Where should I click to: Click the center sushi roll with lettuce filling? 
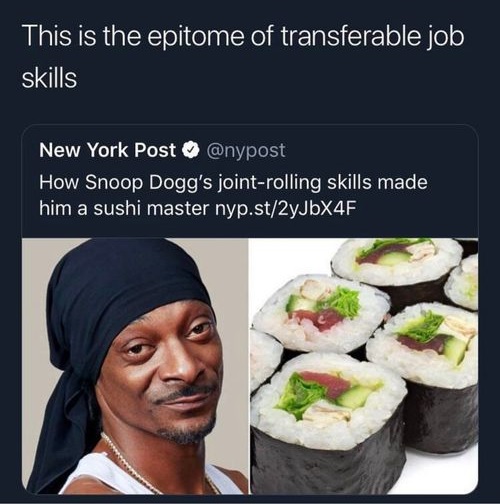[321, 313]
